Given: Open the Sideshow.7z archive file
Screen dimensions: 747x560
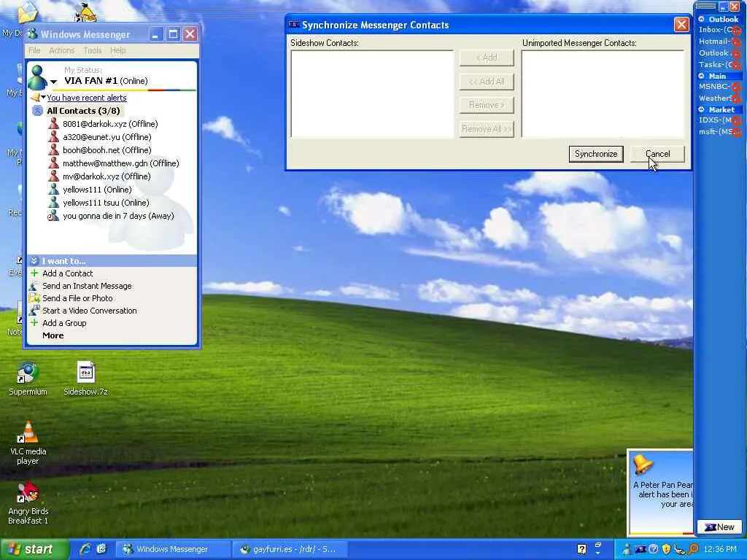Looking at the screenshot, I should [85, 373].
